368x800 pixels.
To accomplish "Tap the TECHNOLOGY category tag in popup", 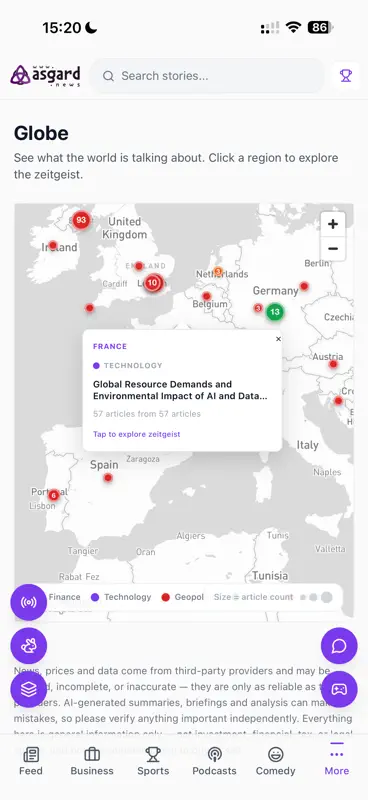I will click(x=128, y=366).
